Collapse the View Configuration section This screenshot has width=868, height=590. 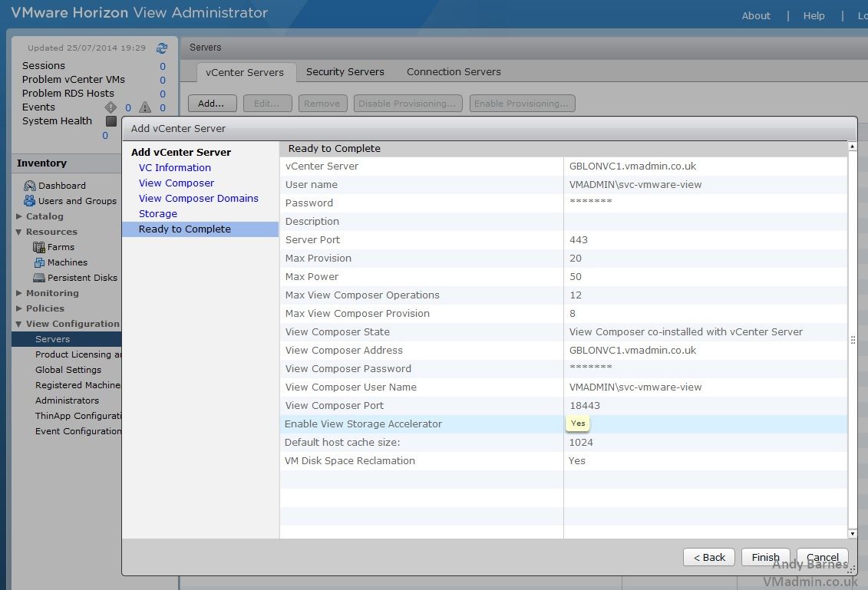click(x=19, y=324)
